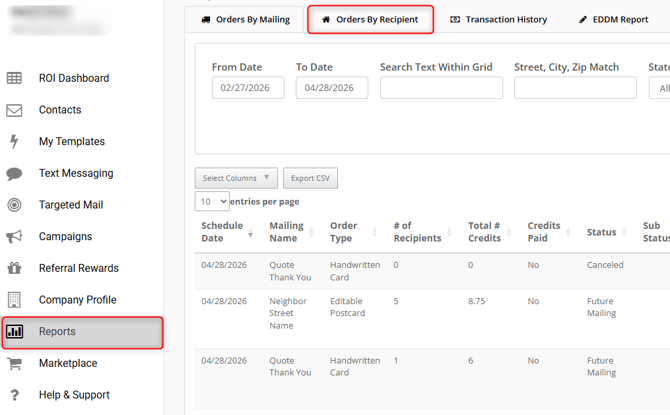Open Help & Support in sidebar
This screenshot has width=670, height=415.
tap(74, 395)
